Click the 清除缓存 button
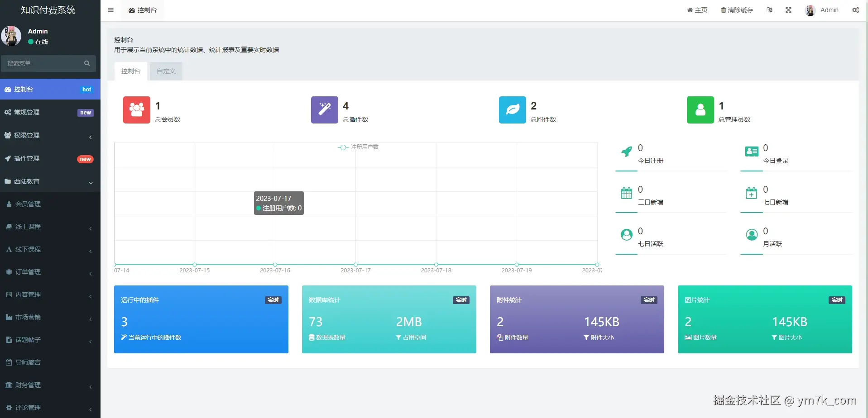 737,10
